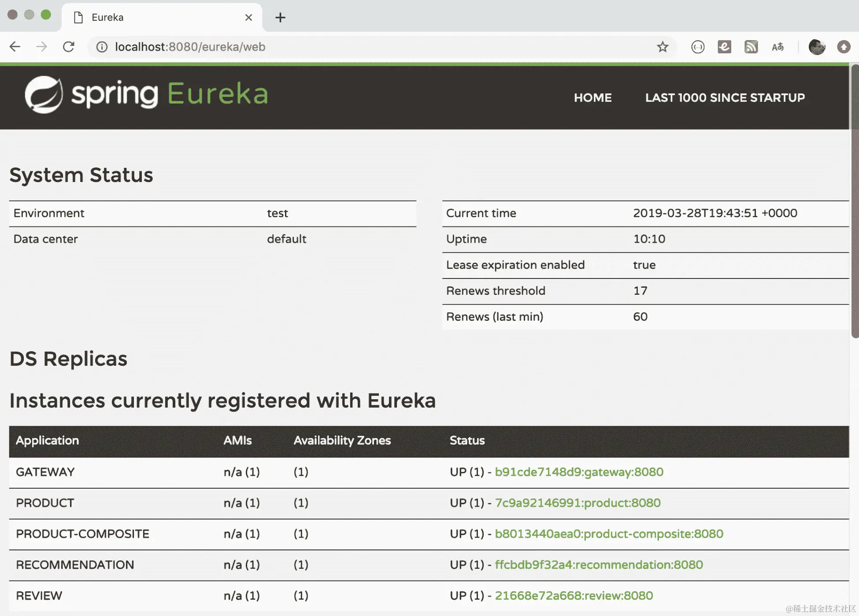Click the site information icon
The width and height of the screenshot is (859, 616).
coord(102,47)
